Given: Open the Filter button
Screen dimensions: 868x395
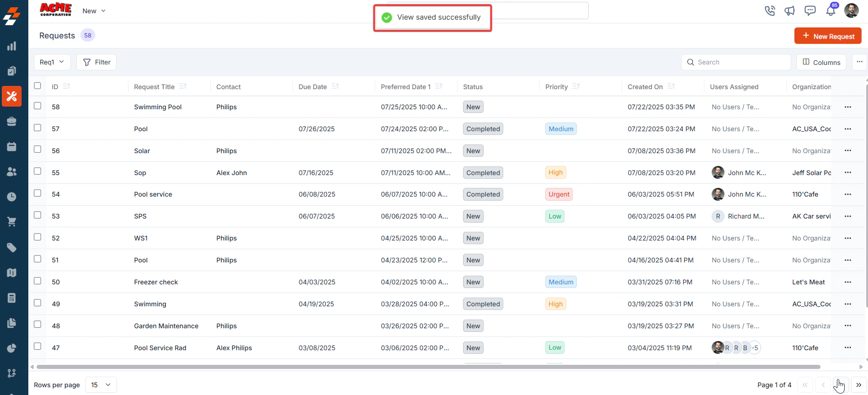Looking at the screenshot, I should [x=96, y=62].
